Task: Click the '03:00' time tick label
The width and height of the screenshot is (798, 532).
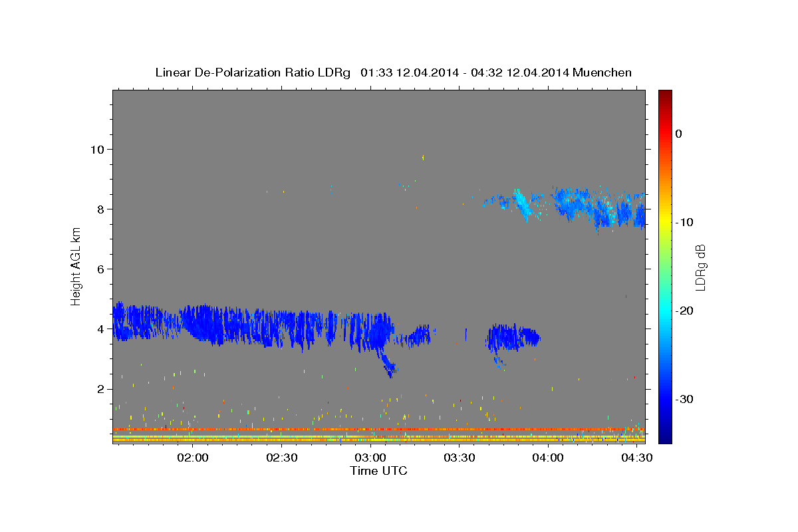Action: point(370,458)
